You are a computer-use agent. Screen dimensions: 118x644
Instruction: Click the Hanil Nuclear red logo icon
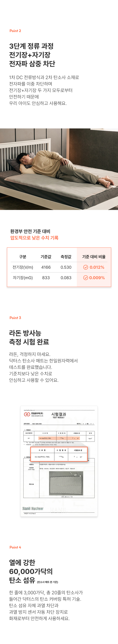[27, 414]
